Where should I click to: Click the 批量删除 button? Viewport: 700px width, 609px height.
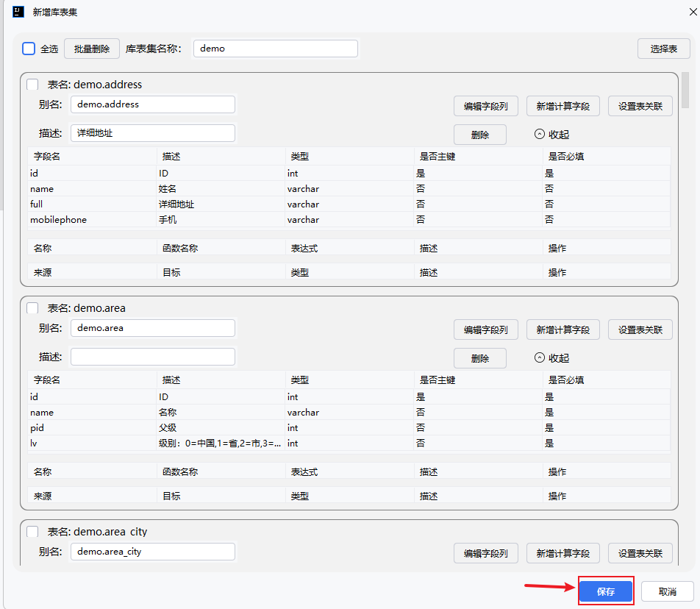point(92,49)
